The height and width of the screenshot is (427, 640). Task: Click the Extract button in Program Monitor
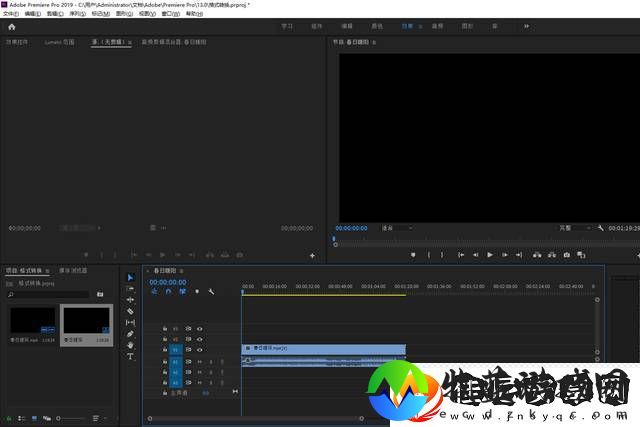tap(552, 255)
